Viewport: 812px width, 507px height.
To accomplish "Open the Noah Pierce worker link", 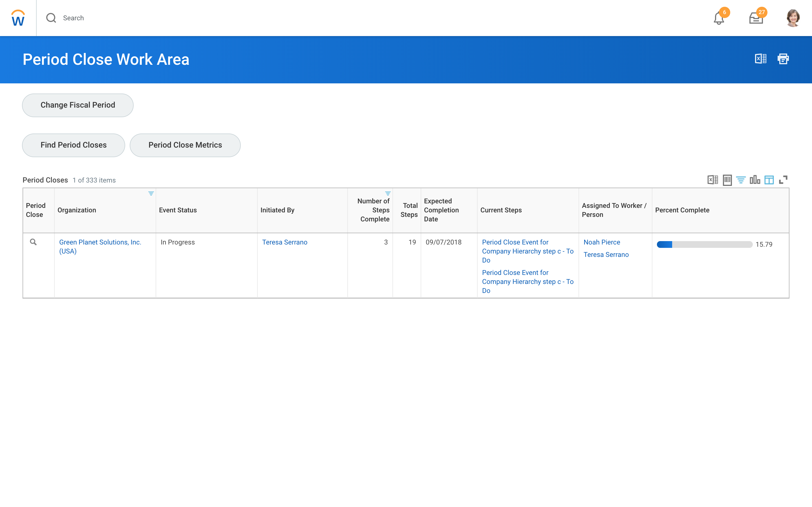I will coord(601,242).
